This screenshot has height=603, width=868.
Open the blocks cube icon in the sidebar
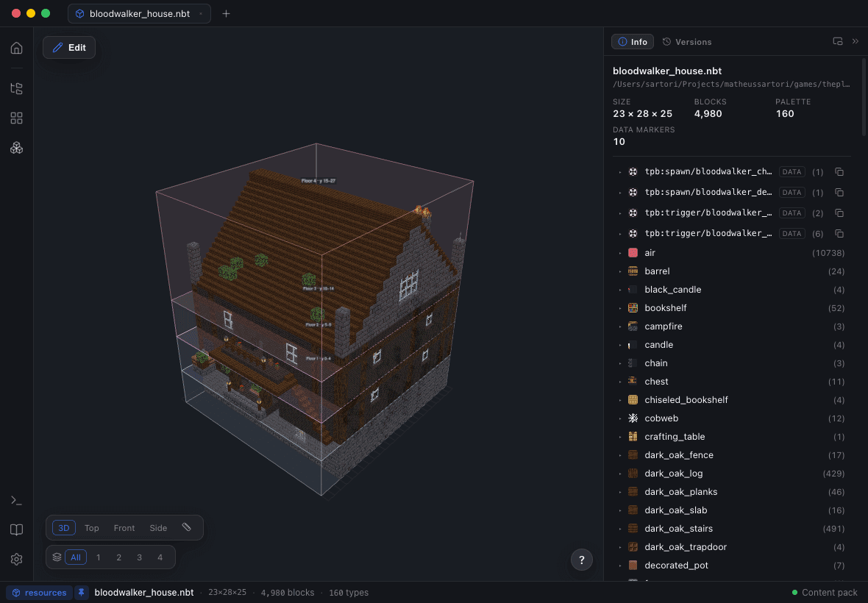(17, 148)
